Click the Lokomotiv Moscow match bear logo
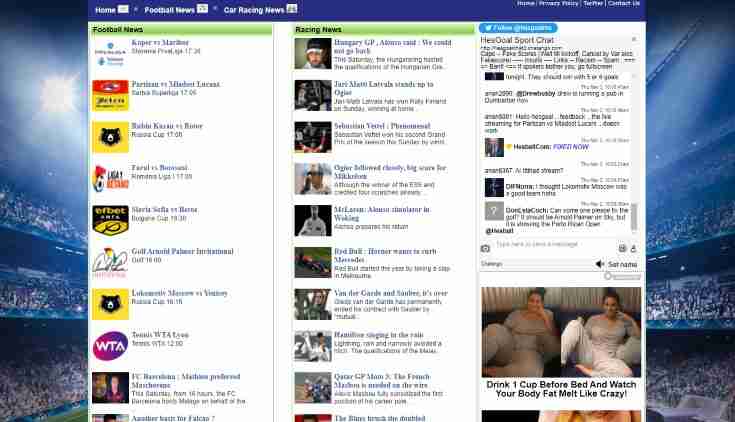Image resolution: width=735 pixels, height=422 pixels. [110, 304]
